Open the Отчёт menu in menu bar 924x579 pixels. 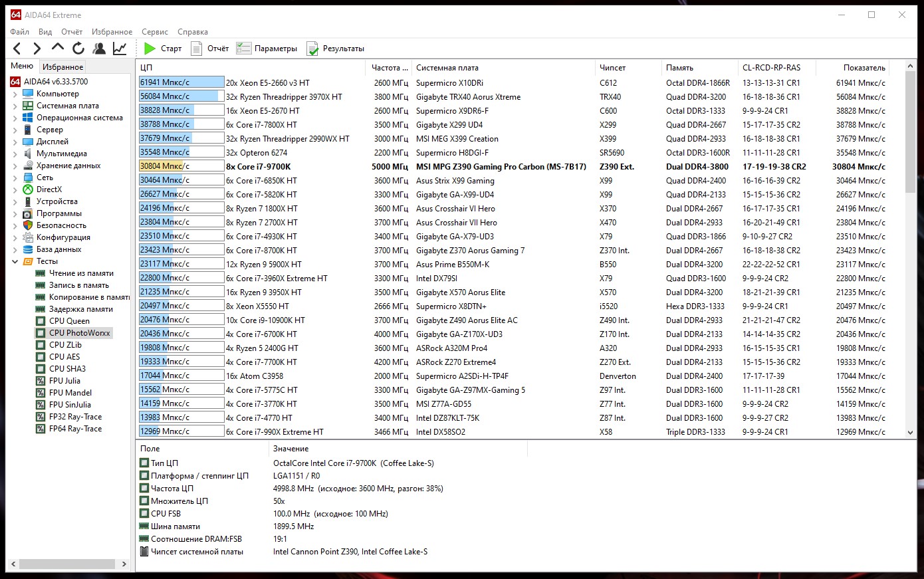[72, 32]
